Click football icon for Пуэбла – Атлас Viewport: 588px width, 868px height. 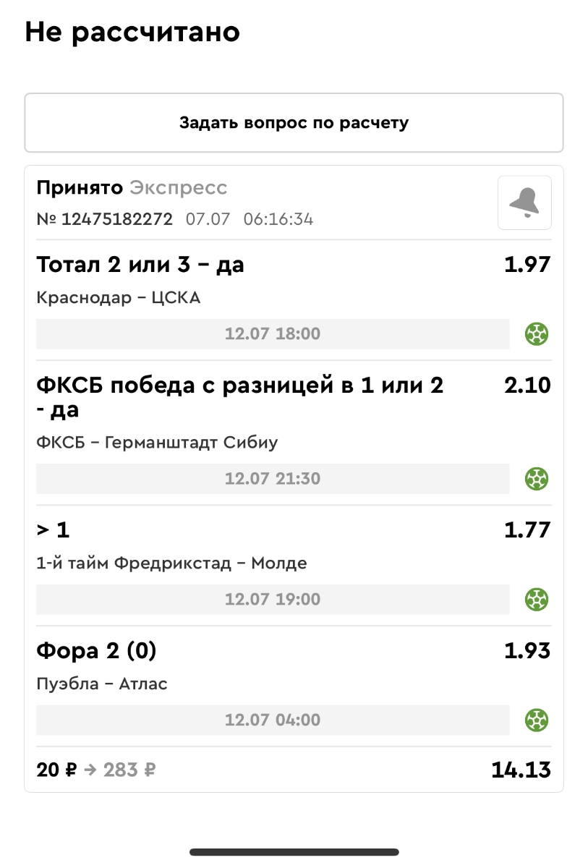pyautogui.click(x=537, y=720)
